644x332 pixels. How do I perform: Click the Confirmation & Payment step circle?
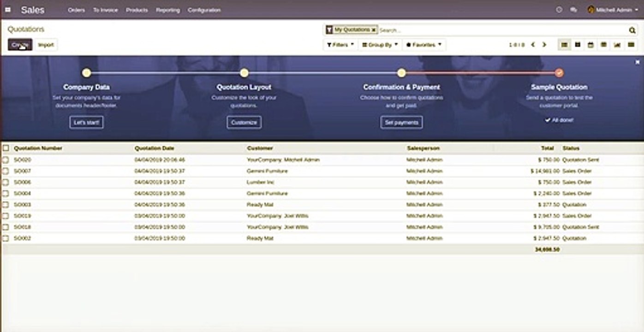pos(401,73)
